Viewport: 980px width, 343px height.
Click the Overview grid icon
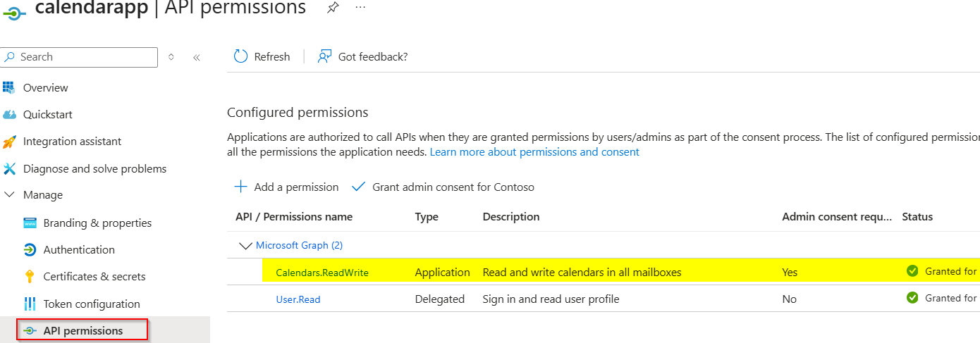pos(9,87)
